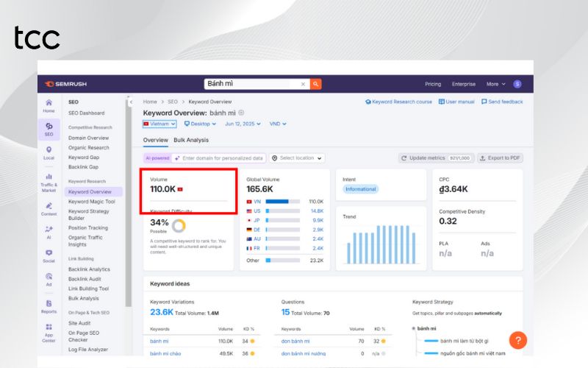Open the AI sidebar icon

click(49, 232)
